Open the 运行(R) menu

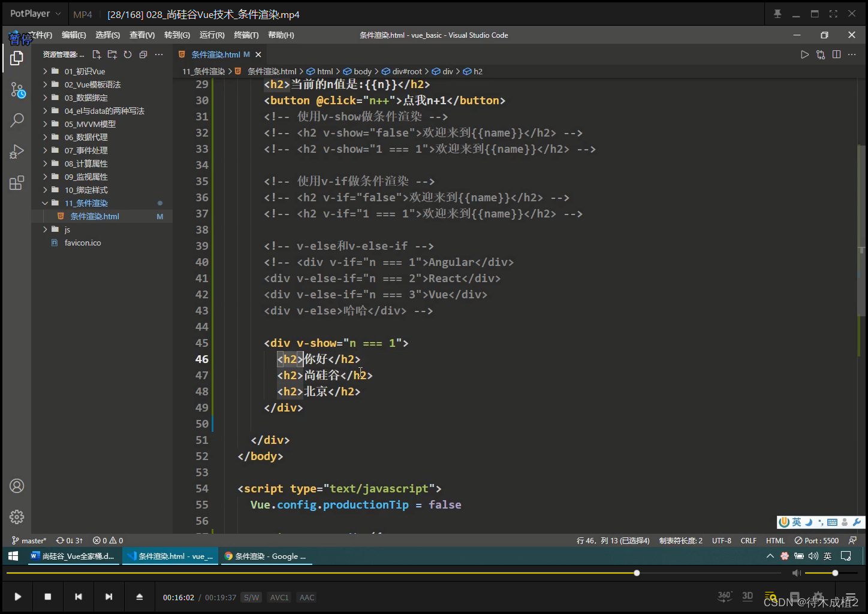tap(212, 35)
